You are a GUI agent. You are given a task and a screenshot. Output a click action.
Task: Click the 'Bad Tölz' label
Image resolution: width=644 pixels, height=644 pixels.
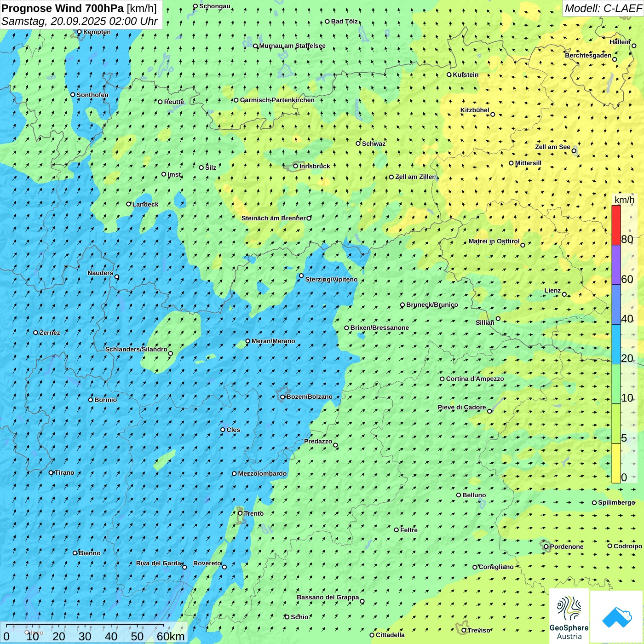345,21
